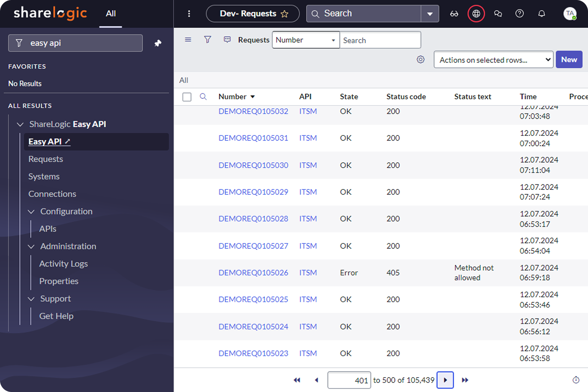588x392 pixels.
Task: Open Properties module
Action: [59, 281]
